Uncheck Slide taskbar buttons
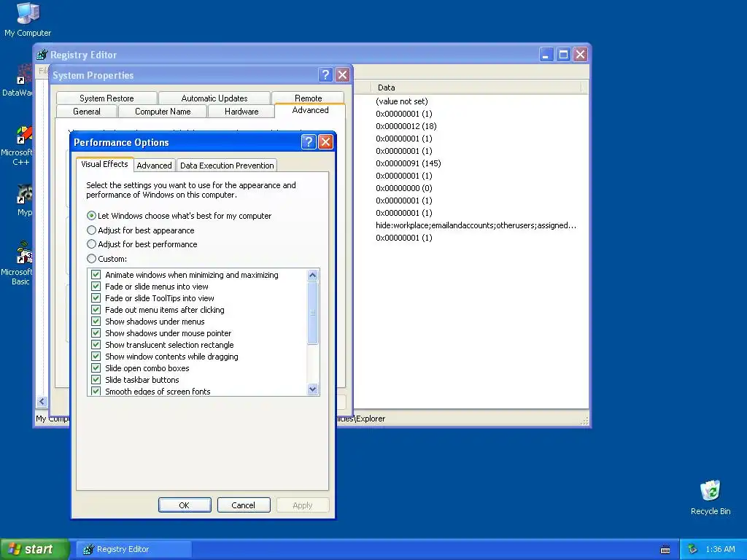 point(96,379)
